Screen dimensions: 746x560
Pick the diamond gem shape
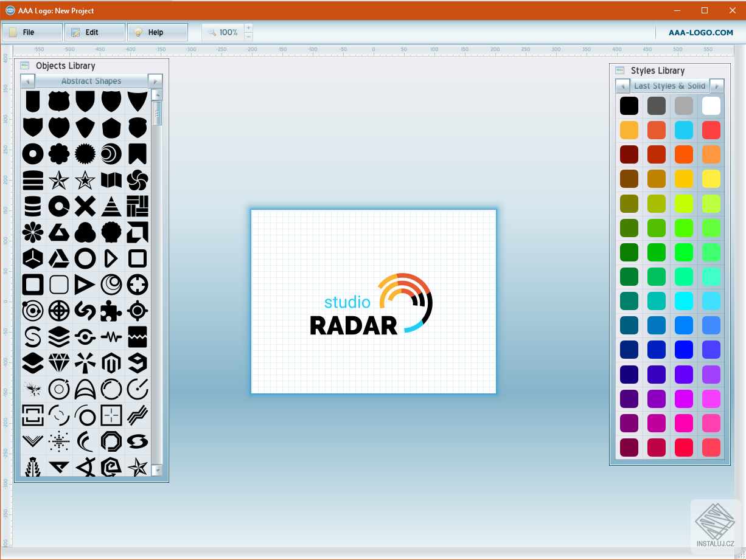(x=59, y=363)
